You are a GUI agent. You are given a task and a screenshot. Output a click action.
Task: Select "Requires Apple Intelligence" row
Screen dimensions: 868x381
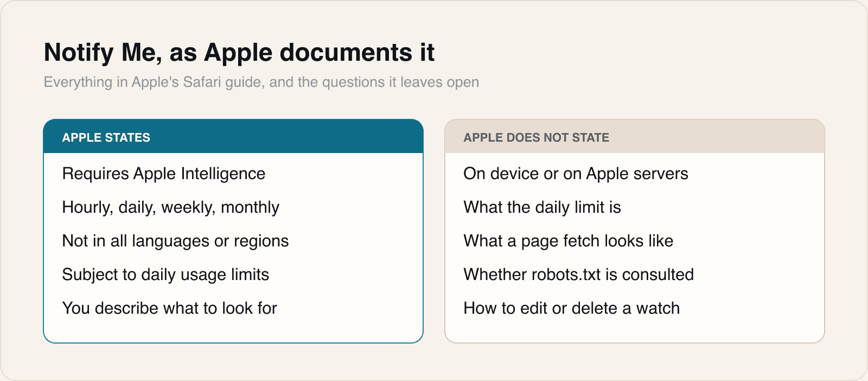tap(164, 174)
